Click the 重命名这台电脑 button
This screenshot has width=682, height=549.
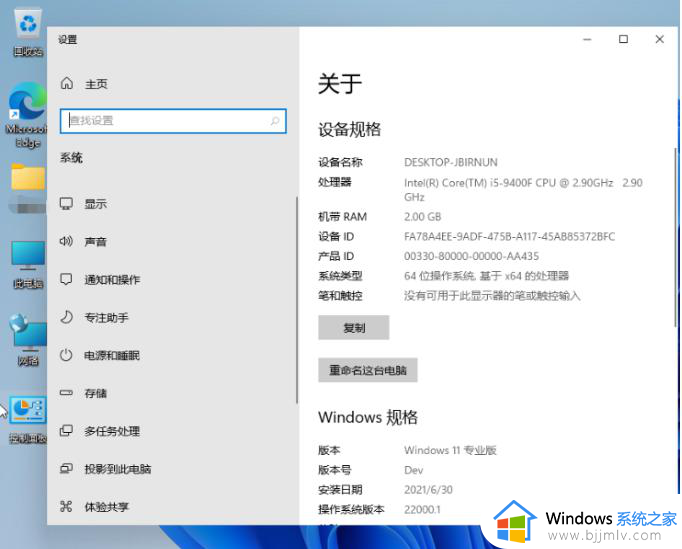[x=368, y=370]
